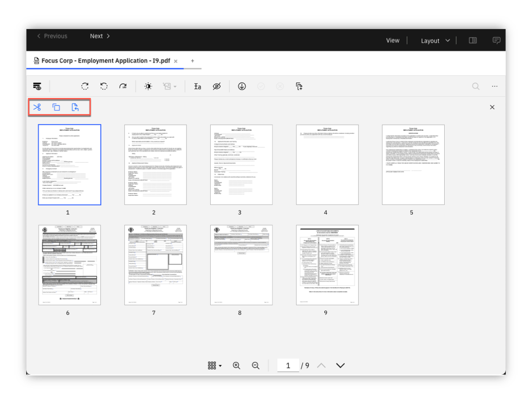Select page 2 thumbnail

pos(155,164)
